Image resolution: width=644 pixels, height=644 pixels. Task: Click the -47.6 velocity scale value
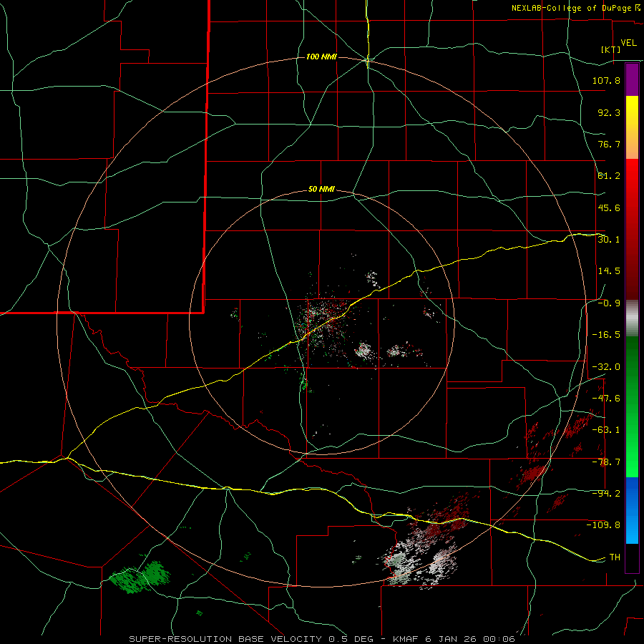[606, 399]
